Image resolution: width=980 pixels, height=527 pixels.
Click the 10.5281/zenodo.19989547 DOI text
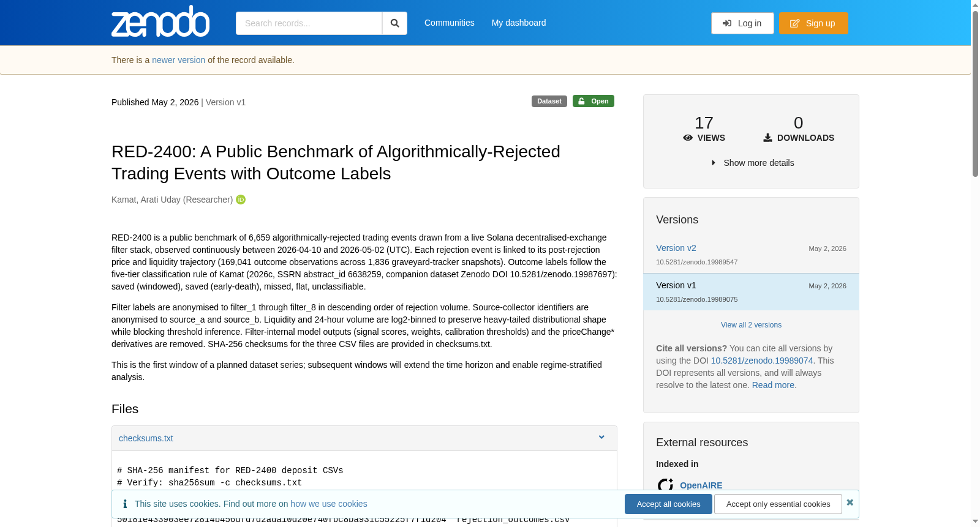coord(696,262)
